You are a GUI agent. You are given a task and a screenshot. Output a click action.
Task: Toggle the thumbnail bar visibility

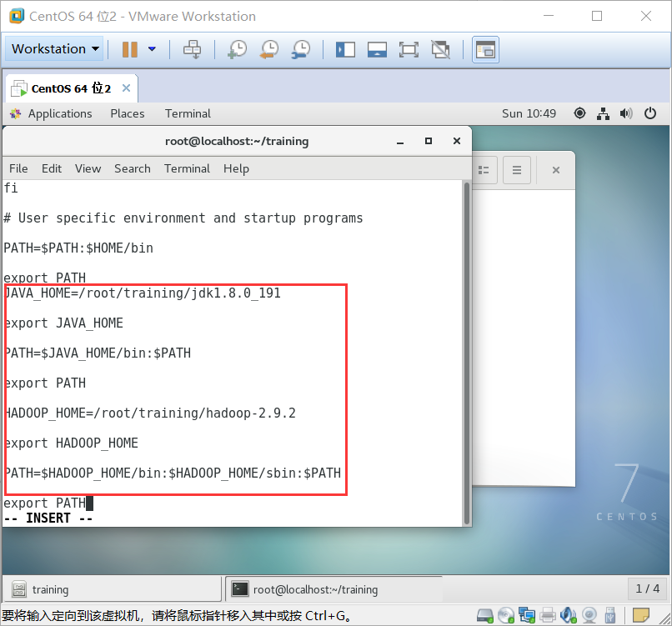tap(377, 49)
